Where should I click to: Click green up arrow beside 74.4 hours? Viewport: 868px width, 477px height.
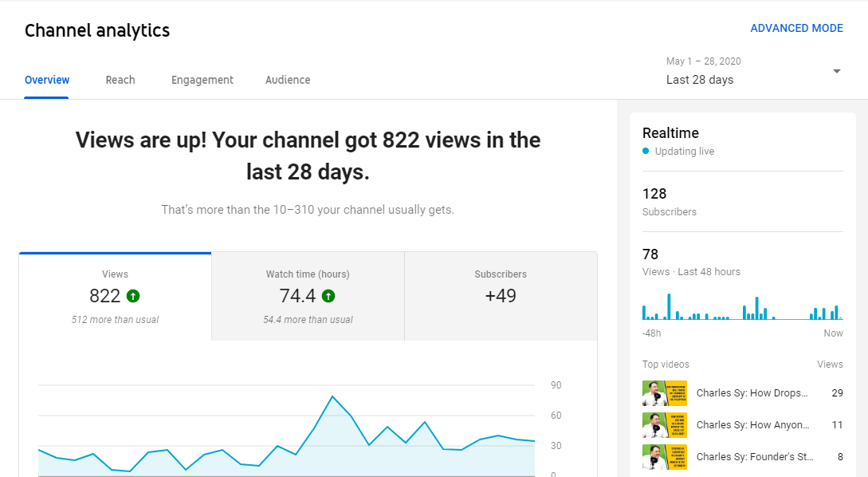tap(328, 296)
